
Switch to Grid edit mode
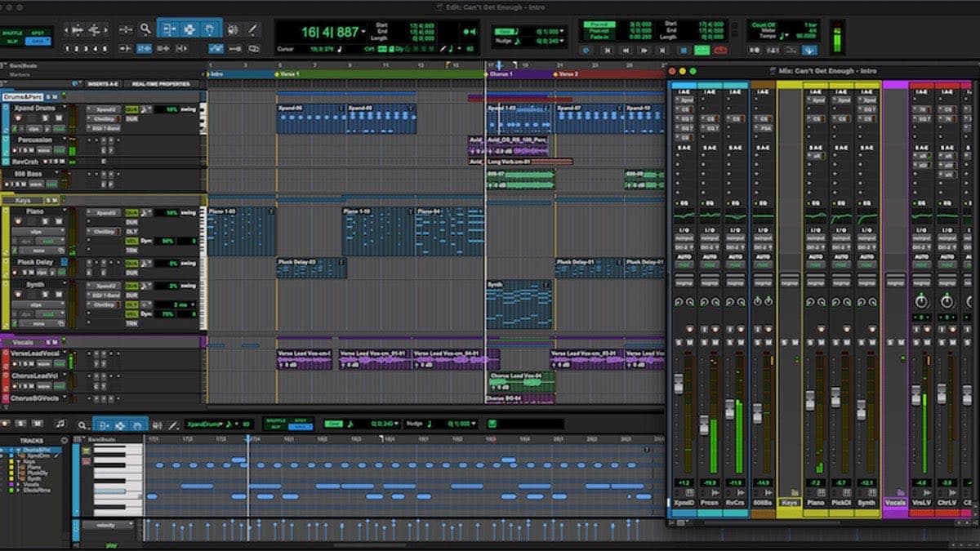click(38, 40)
